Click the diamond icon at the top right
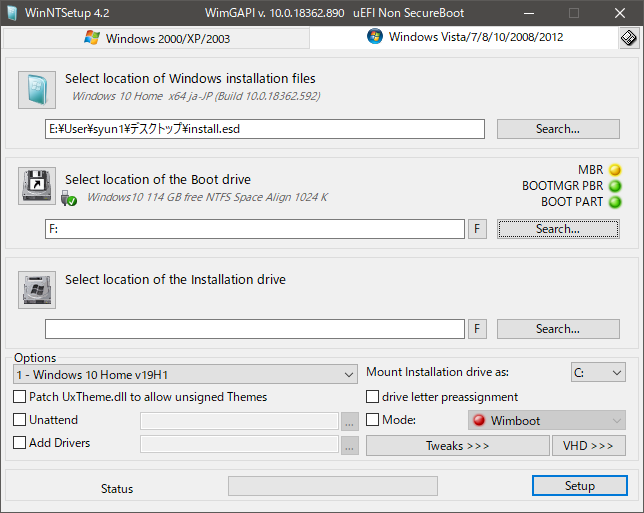The height and width of the screenshot is (513, 644). pos(629,38)
